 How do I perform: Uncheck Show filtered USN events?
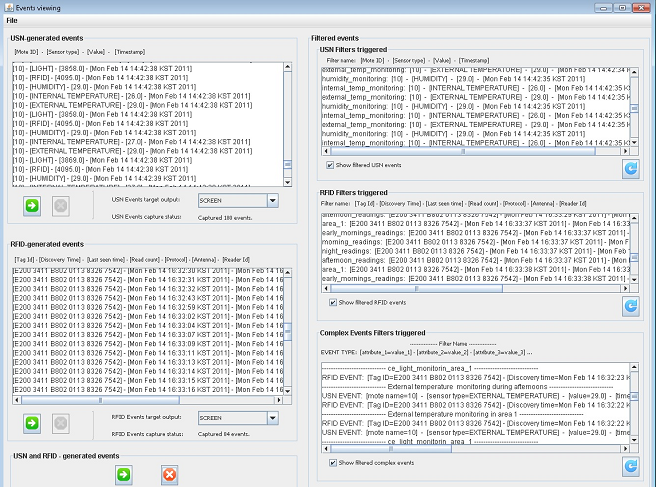[x=331, y=164]
